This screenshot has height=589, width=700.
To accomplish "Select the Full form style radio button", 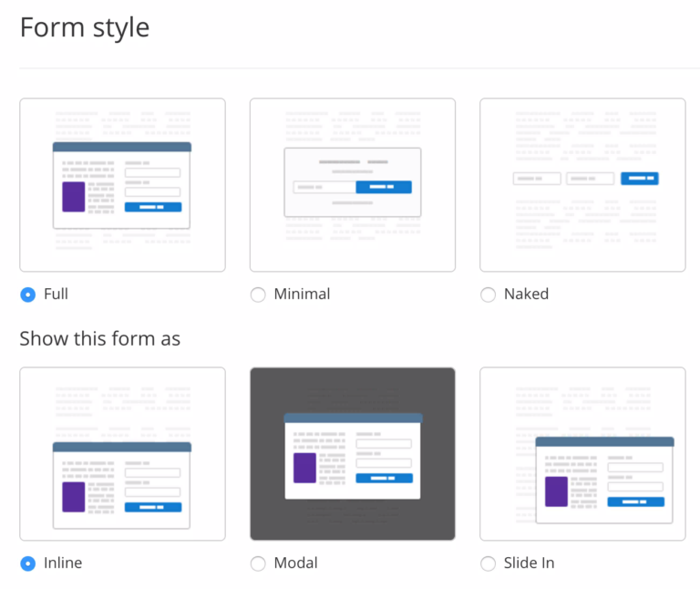I will [x=27, y=294].
